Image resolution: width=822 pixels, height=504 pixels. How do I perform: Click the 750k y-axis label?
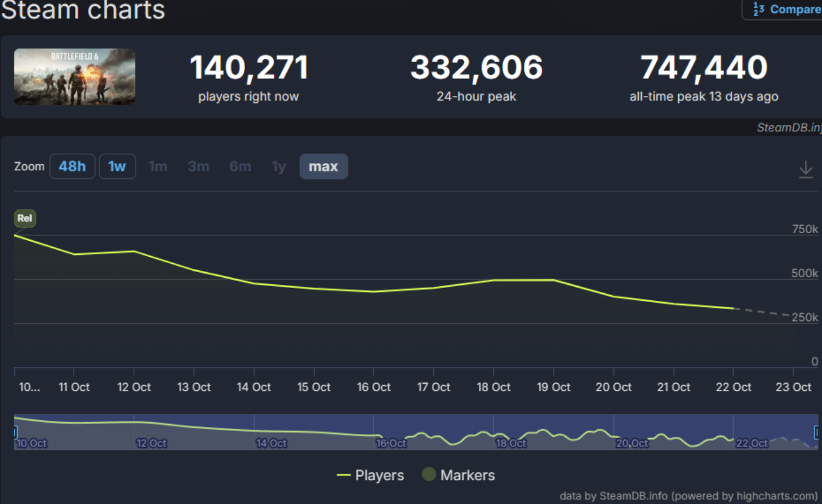[x=805, y=229]
